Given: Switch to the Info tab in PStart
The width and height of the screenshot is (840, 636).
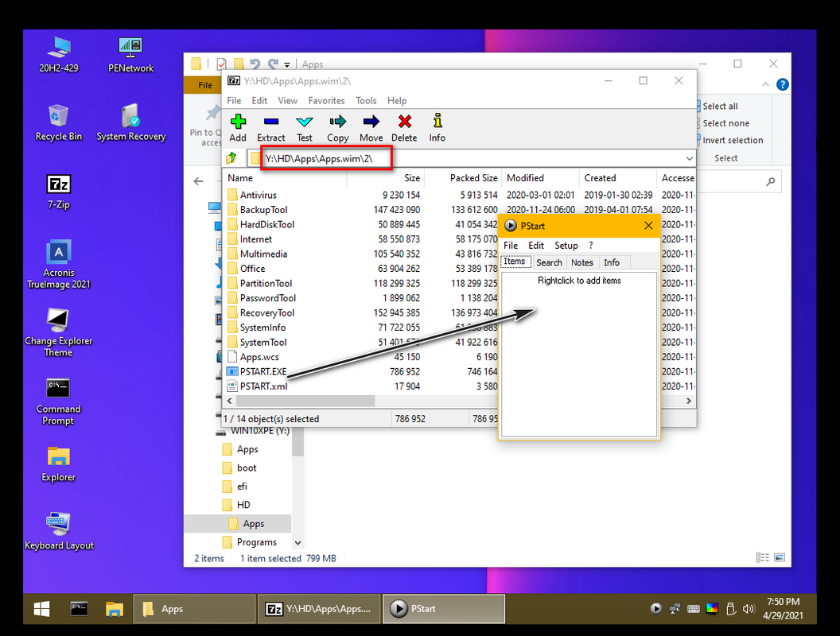Looking at the screenshot, I should tap(611, 262).
